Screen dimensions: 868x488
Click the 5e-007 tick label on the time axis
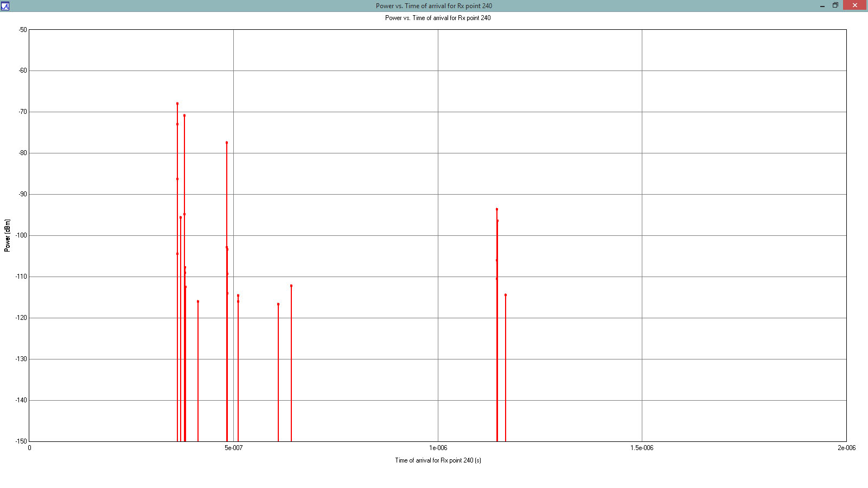[x=233, y=448]
